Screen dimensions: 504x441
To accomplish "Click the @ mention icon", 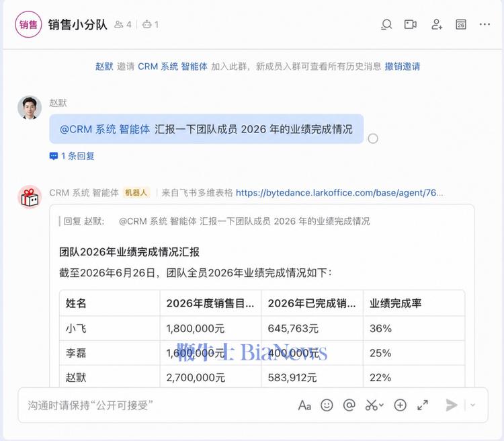I will coord(349,405).
